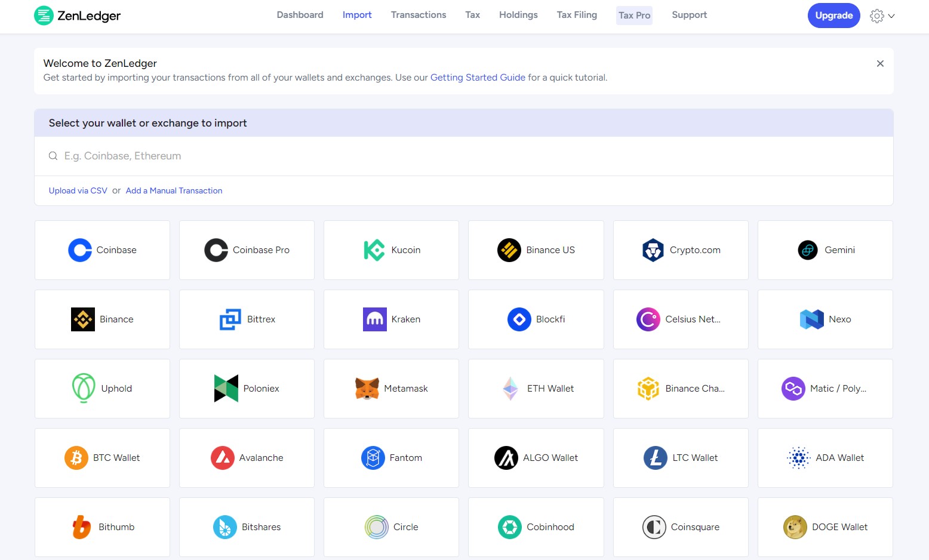Select the Matic / Polygon icon
The image size is (929, 560).
click(793, 389)
